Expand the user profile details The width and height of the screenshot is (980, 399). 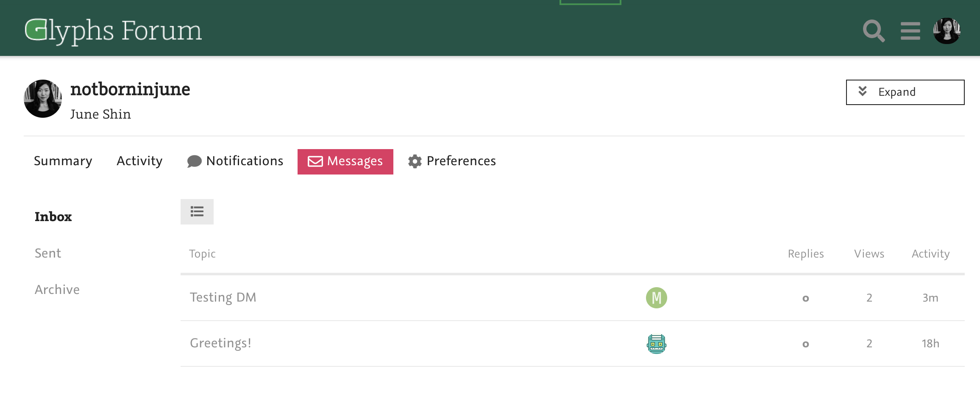pyautogui.click(x=905, y=92)
